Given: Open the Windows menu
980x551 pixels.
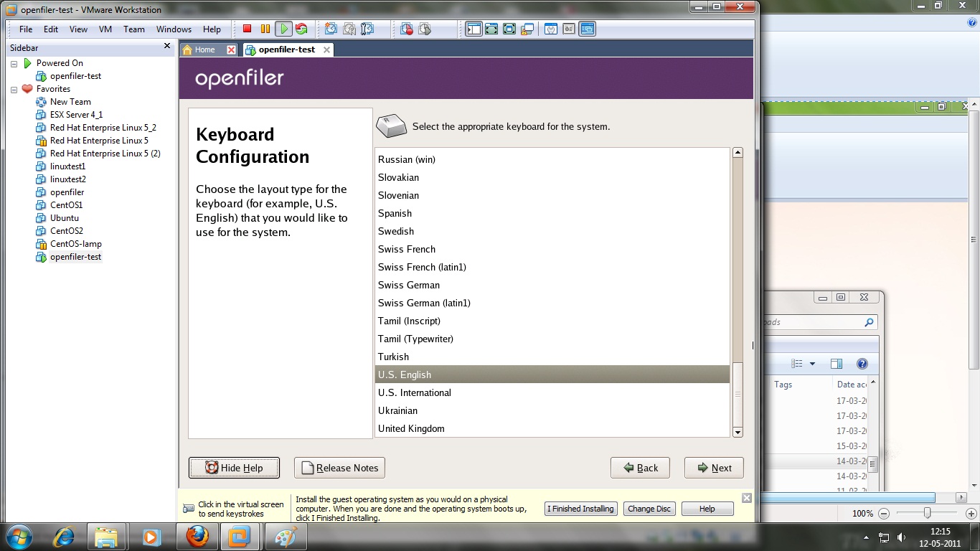Looking at the screenshot, I should click(174, 29).
